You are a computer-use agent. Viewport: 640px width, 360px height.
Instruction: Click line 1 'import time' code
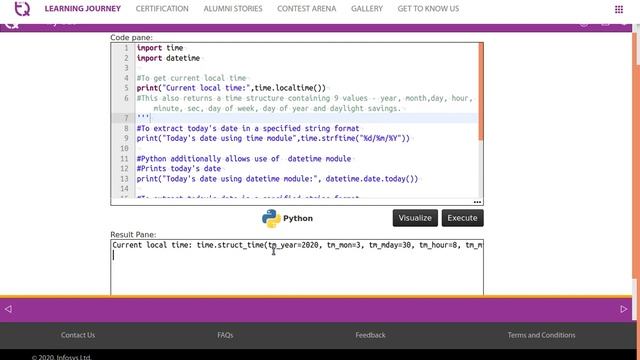[x=160, y=48]
